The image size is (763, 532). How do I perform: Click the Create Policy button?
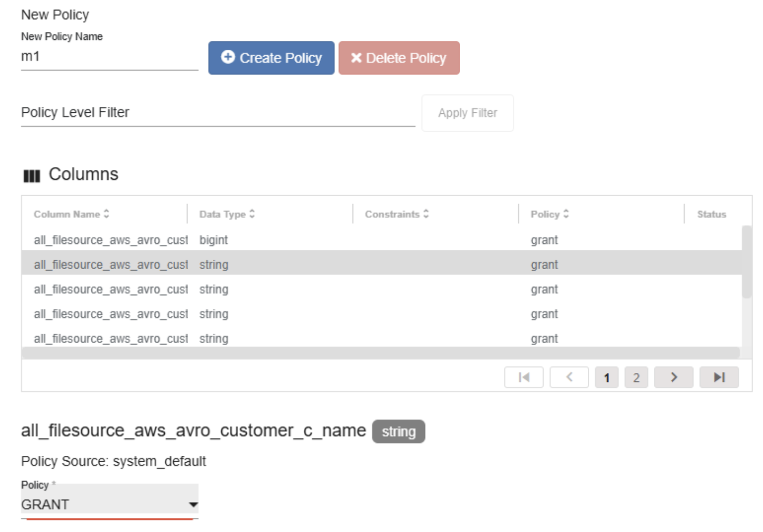coord(271,58)
